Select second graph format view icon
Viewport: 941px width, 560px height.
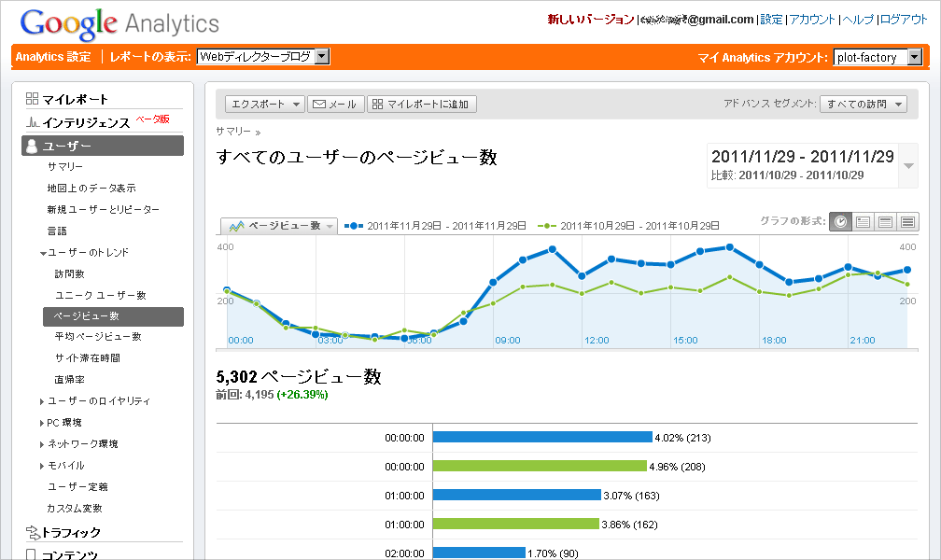pyautogui.click(x=863, y=222)
